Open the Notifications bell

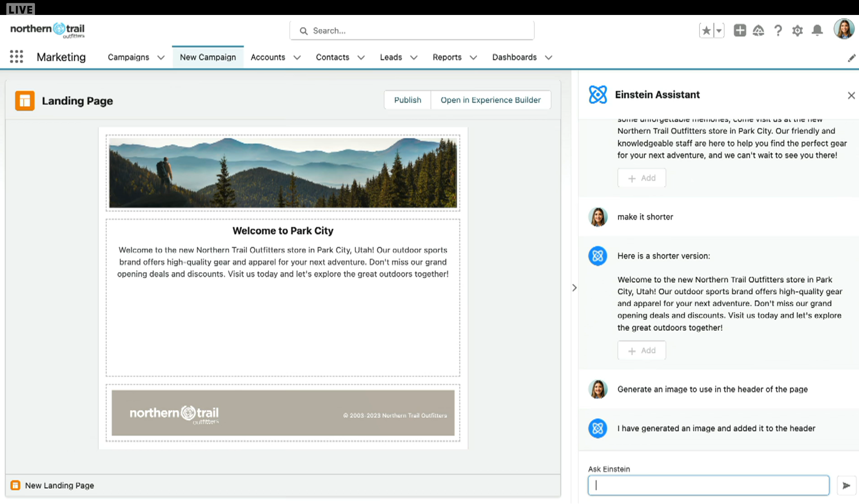pos(817,30)
